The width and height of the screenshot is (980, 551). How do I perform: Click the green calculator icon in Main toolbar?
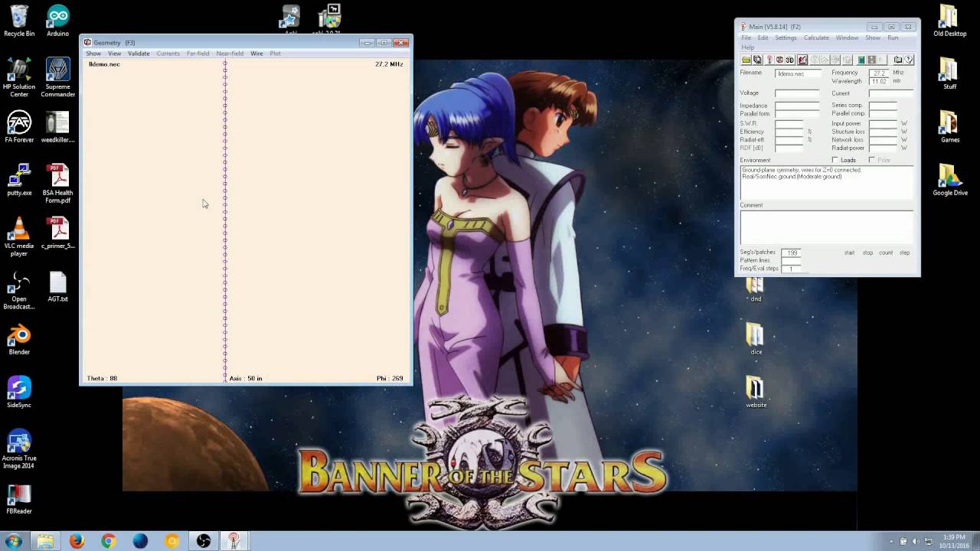(x=861, y=60)
